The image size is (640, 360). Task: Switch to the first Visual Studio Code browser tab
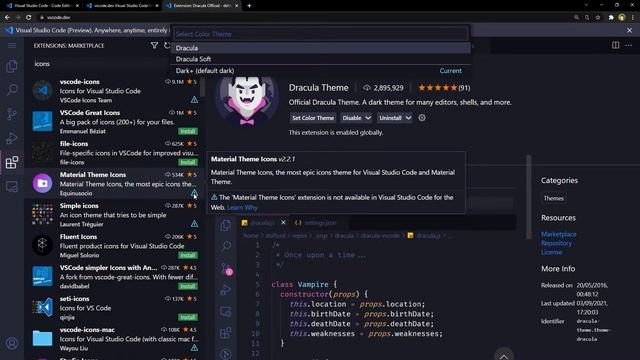[41, 6]
